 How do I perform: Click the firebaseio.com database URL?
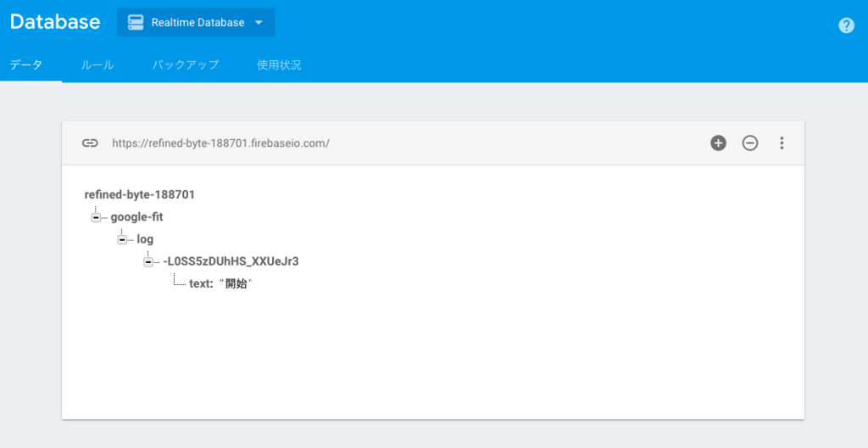coord(220,143)
